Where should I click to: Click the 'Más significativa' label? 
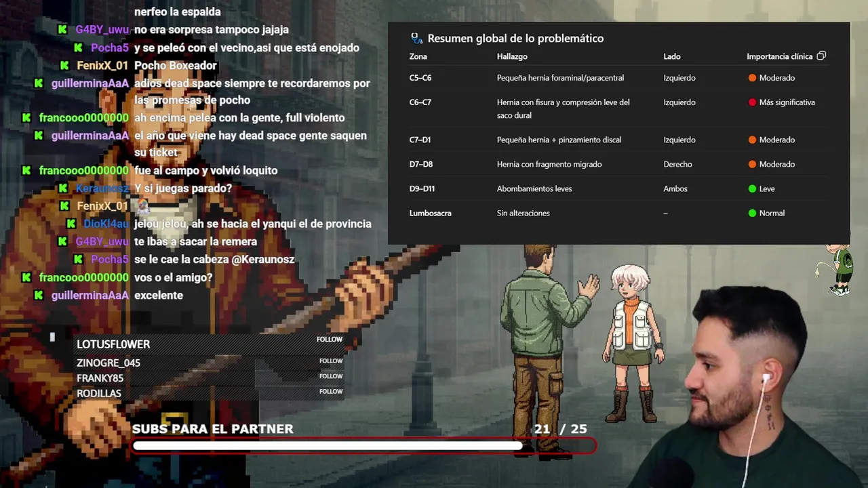[787, 102]
